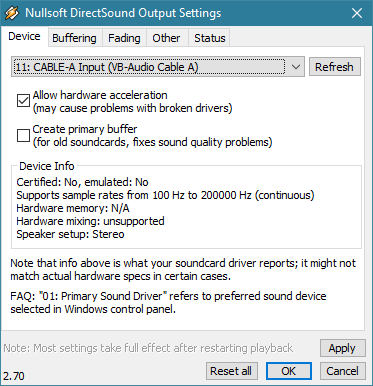The width and height of the screenshot is (373, 386).
Task: Reset all settings to defaults
Action: [231, 371]
